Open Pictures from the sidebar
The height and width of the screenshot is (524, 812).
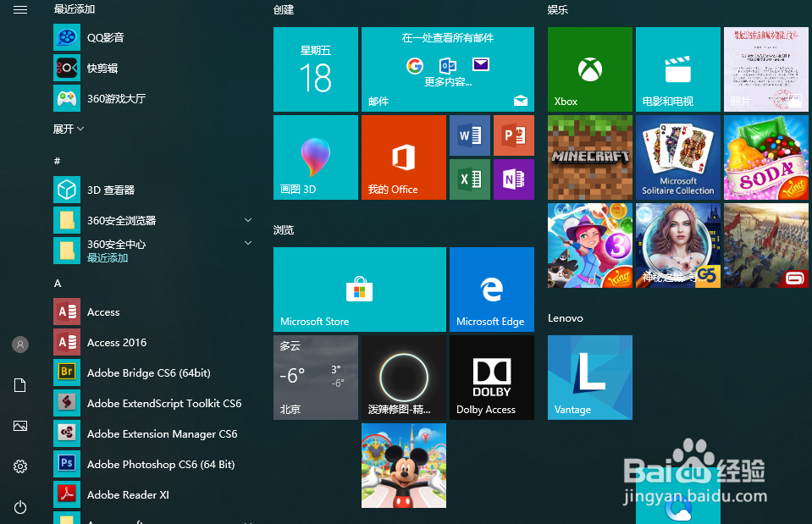point(20,426)
